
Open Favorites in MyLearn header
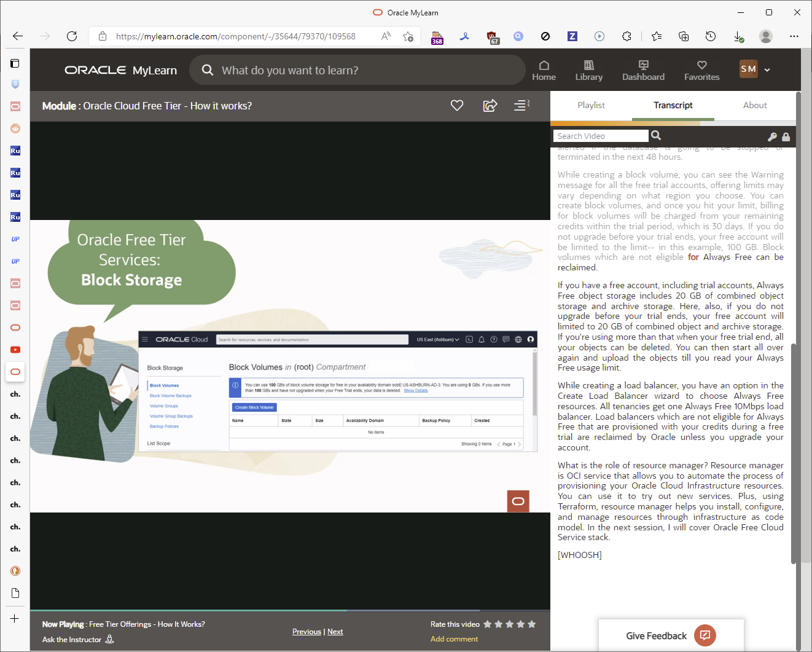click(x=701, y=71)
